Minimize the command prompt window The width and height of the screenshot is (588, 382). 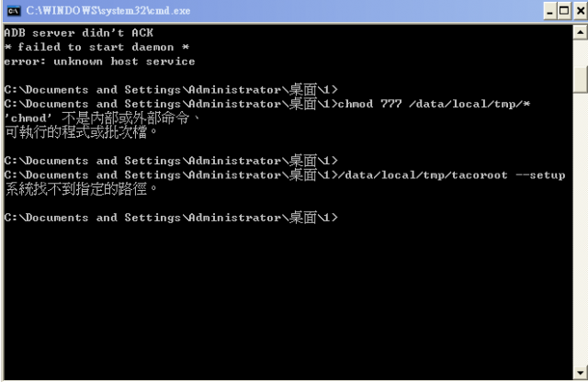click(x=549, y=11)
